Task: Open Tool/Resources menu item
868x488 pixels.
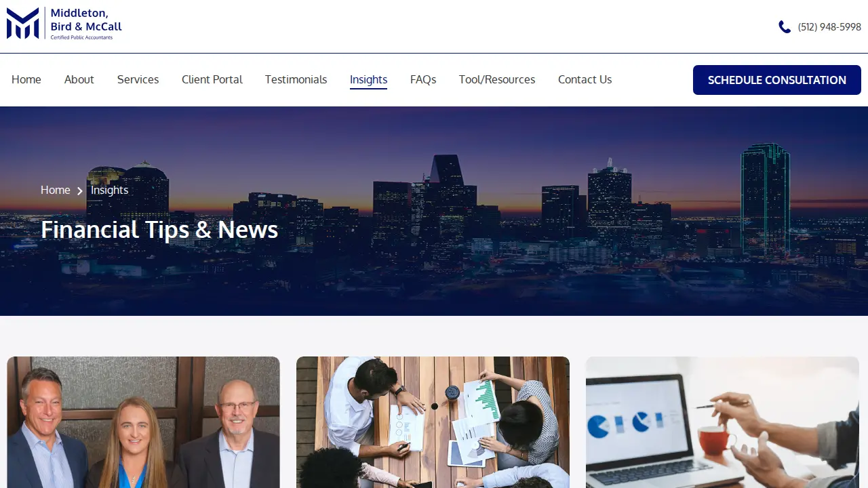Action: pos(497,79)
